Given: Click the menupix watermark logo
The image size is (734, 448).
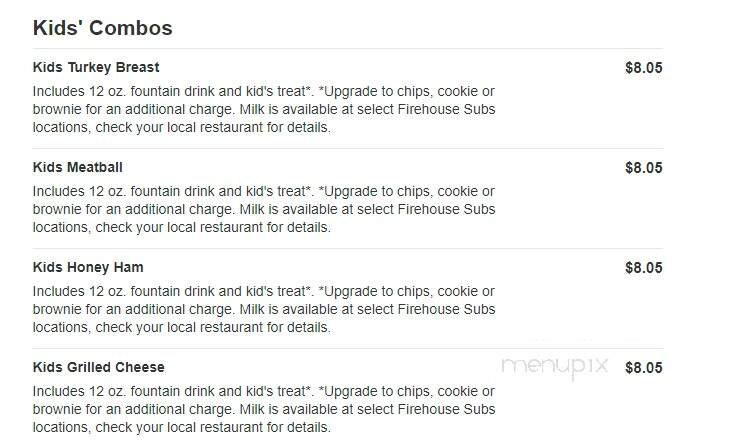Looking at the screenshot, I should 554,367.
